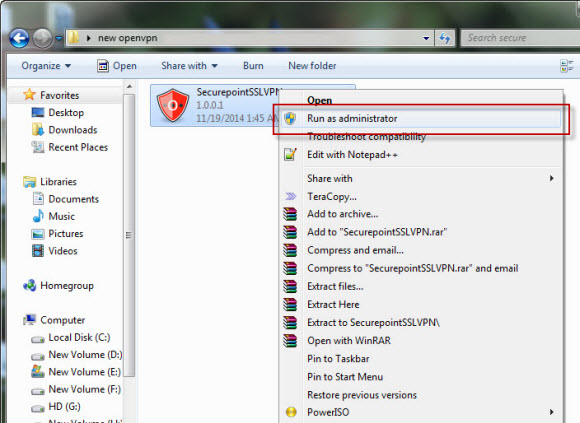This screenshot has height=423, width=580.
Task: Click the Homegroup icon in navigation pane
Action: click(x=30, y=285)
